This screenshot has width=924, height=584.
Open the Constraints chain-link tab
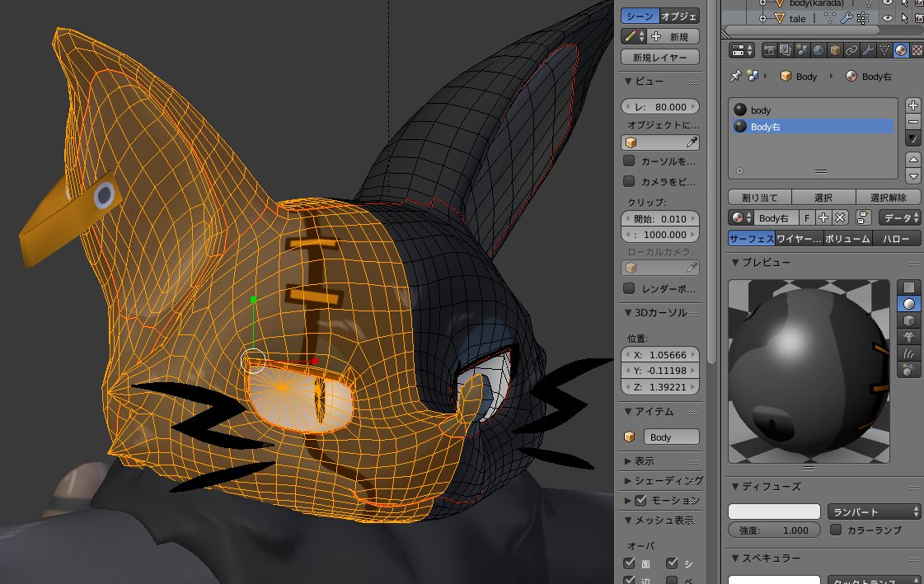851,50
